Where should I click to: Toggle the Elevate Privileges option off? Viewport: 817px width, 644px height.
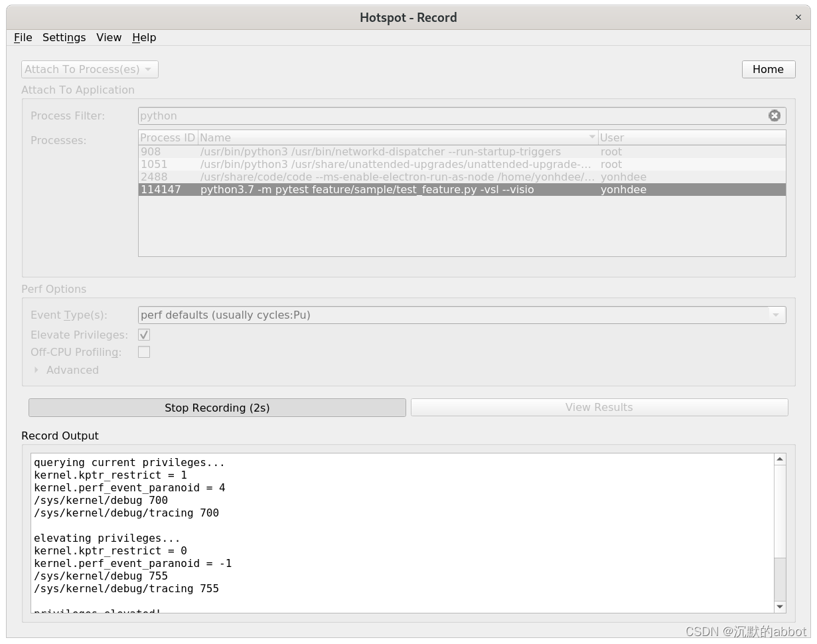click(144, 335)
